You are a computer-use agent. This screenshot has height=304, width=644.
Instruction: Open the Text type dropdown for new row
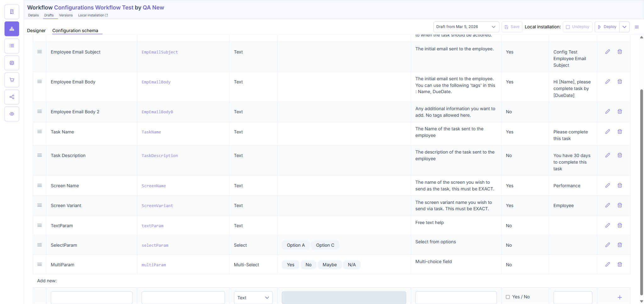point(253,298)
